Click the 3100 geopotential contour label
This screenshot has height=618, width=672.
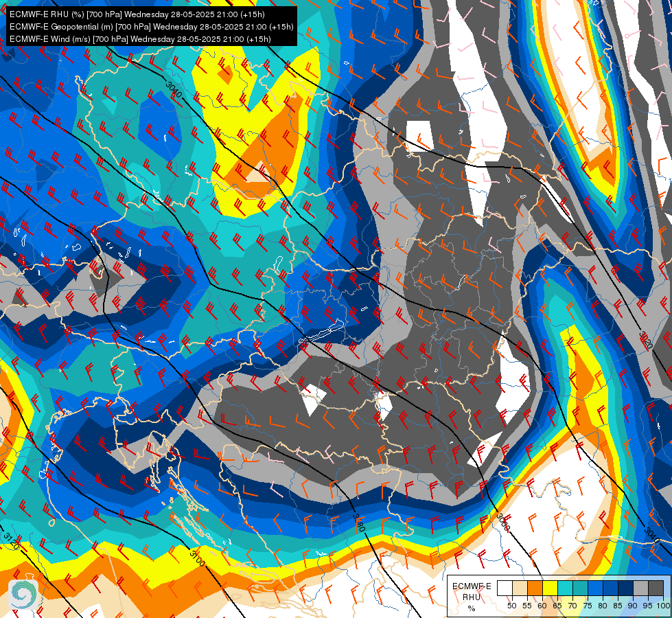[x=197, y=558]
